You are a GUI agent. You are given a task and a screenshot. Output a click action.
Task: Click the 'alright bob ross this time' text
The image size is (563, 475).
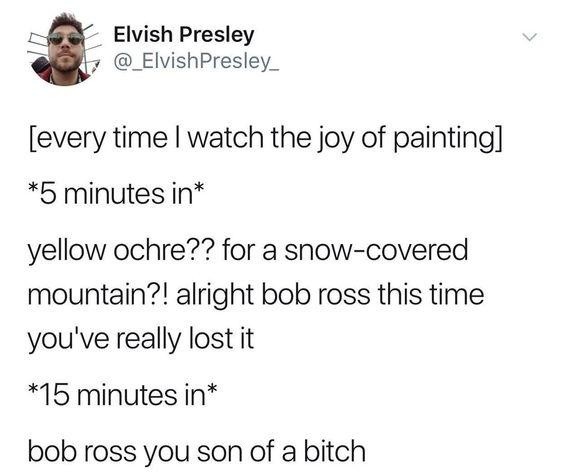point(330,294)
